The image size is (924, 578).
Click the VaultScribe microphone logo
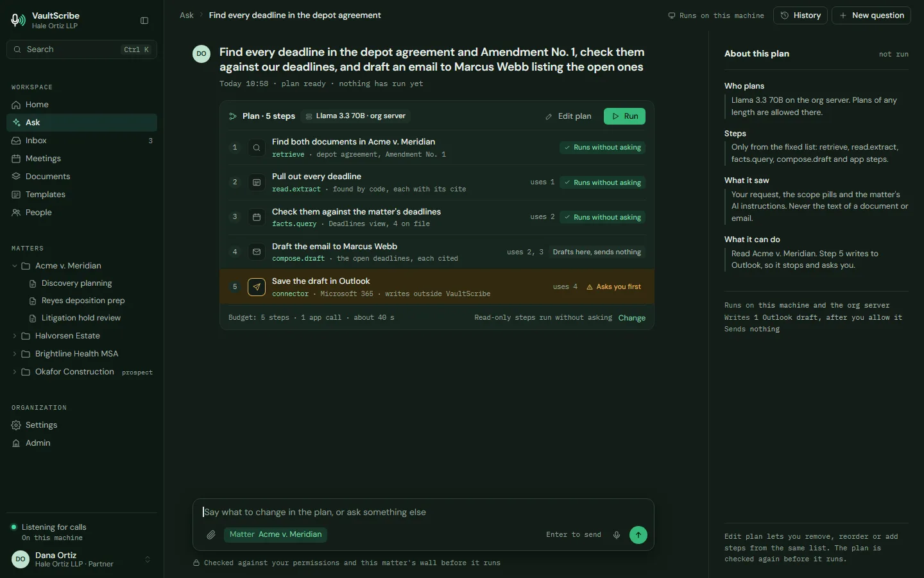tap(18, 21)
